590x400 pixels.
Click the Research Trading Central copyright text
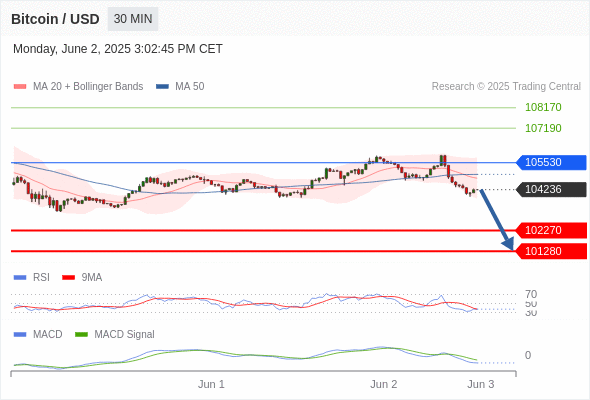(506, 87)
